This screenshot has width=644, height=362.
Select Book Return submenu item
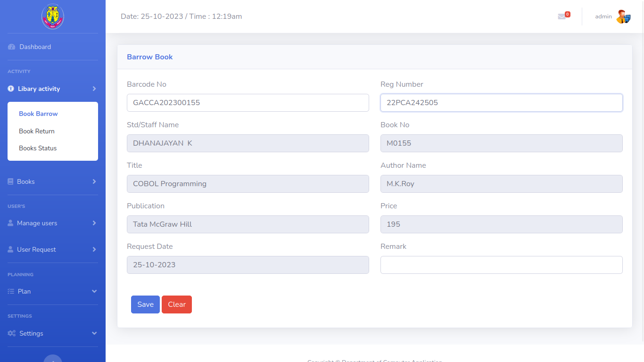[x=37, y=131]
